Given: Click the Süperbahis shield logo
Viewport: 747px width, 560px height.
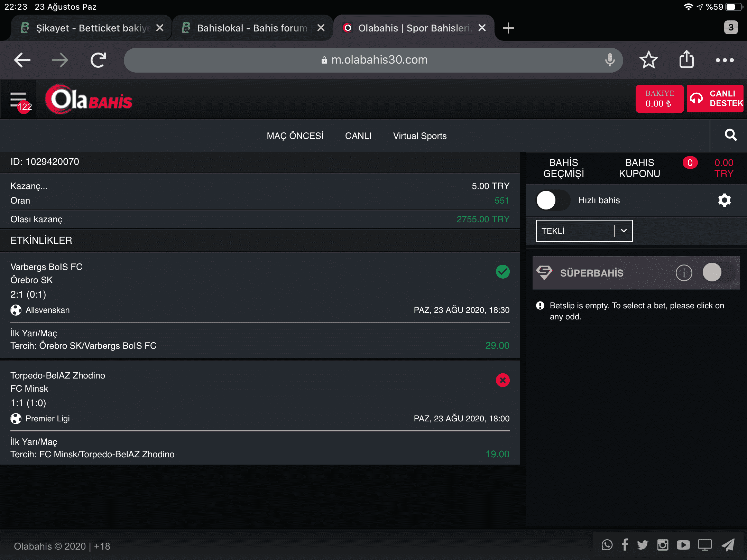Looking at the screenshot, I should [x=544, y=272].
